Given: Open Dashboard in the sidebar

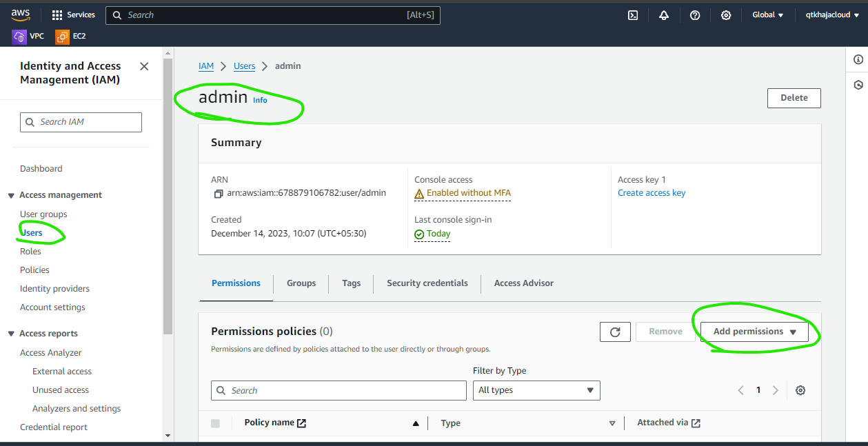Looking at the screenshot, I should [x=41, y=169].
